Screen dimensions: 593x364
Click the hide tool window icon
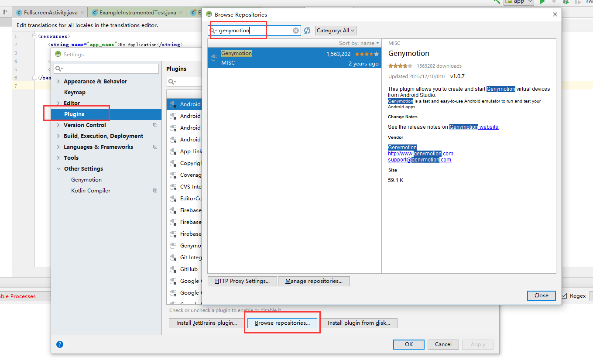(x=6, y=12)
